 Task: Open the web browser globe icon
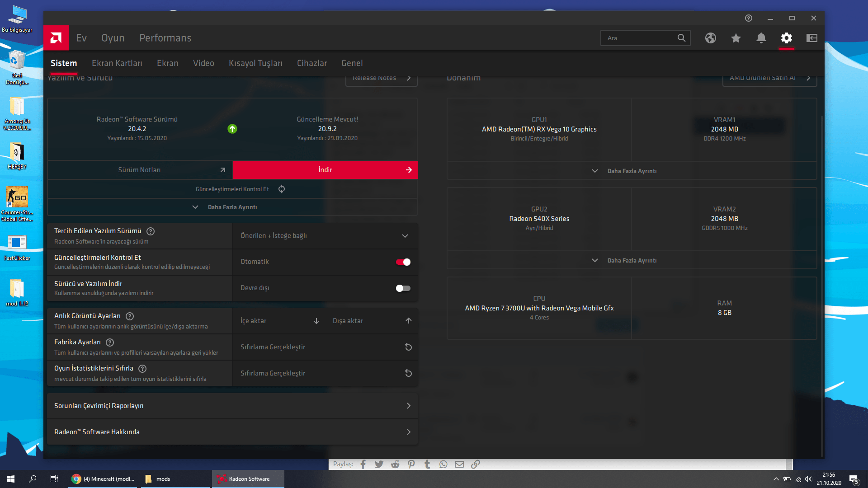710,38
